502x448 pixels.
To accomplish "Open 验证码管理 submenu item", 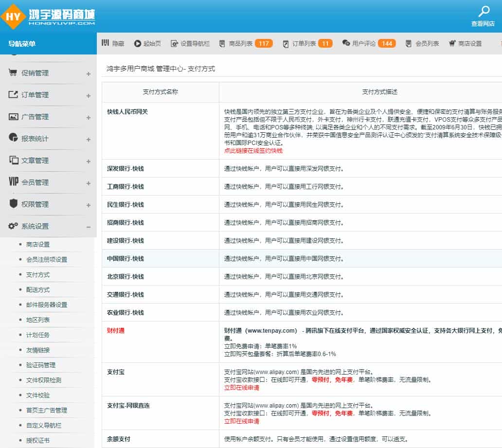I will pos(41,365).
